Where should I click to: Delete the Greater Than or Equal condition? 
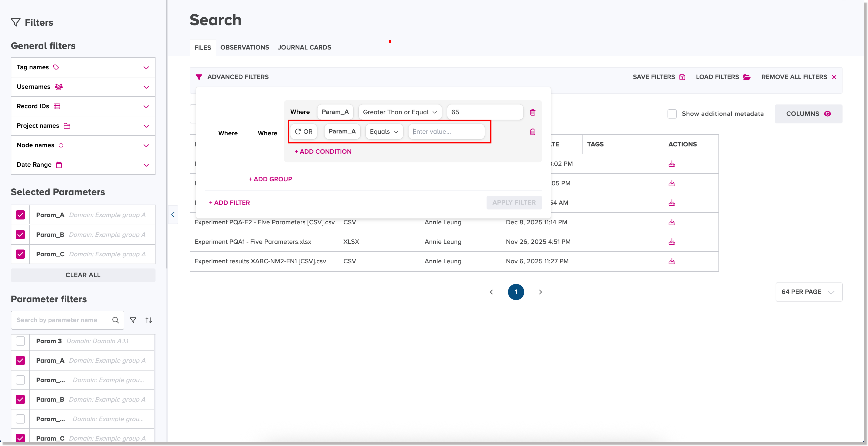point(532,112)
